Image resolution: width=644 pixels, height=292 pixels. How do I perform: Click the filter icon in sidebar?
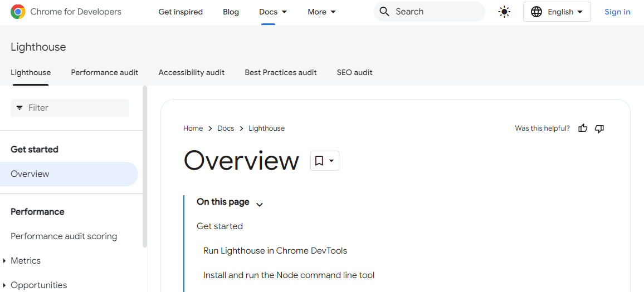coord(19,108)
